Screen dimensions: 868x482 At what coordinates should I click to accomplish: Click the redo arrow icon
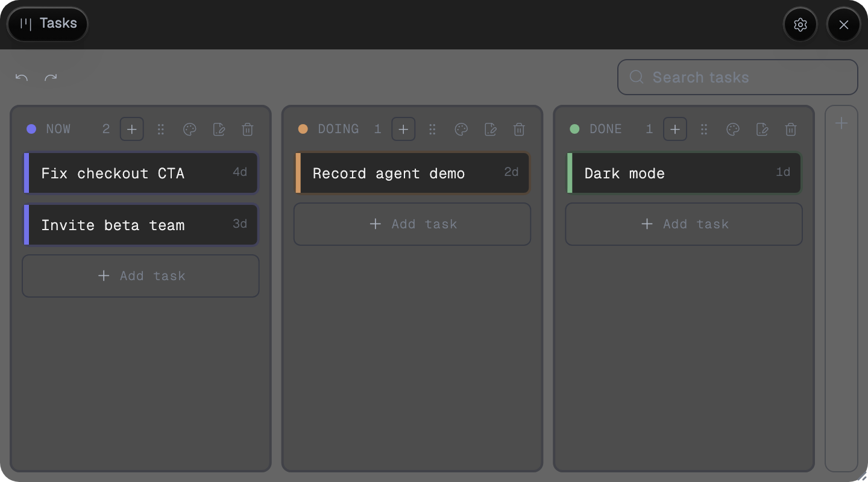(x=51, y=78)
